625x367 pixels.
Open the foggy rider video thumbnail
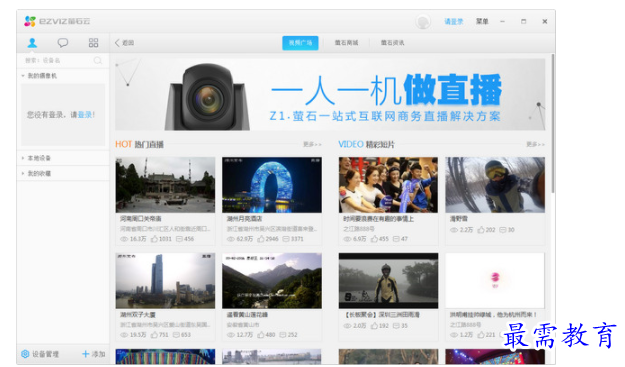388,281
